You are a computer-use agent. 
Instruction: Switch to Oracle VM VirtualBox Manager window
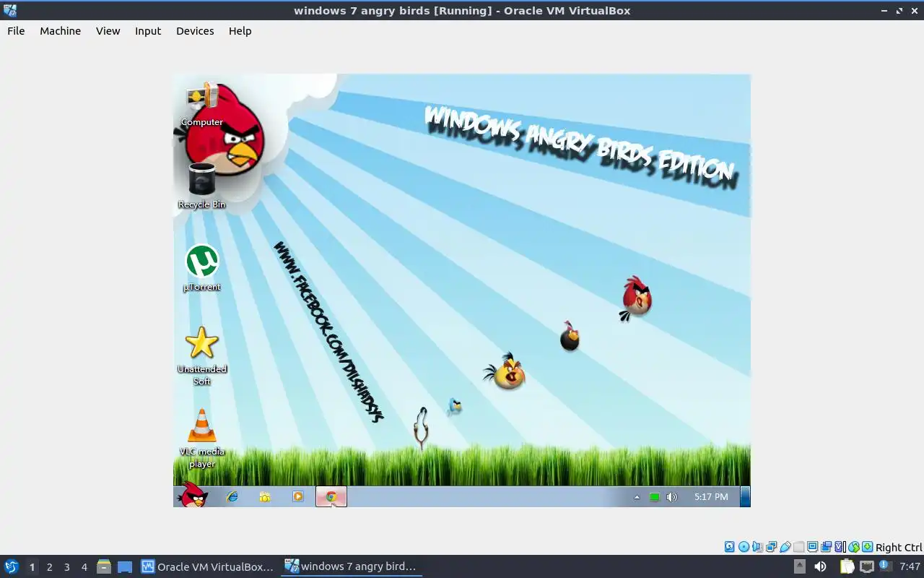tap(207, 566)
